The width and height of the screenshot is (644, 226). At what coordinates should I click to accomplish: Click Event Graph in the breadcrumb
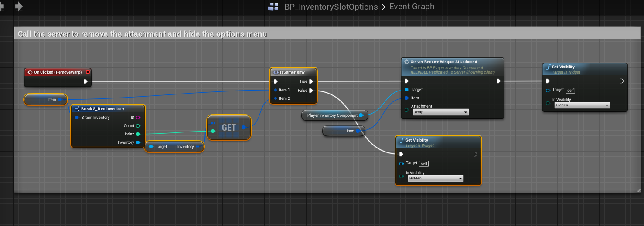[x=412, y=7]
